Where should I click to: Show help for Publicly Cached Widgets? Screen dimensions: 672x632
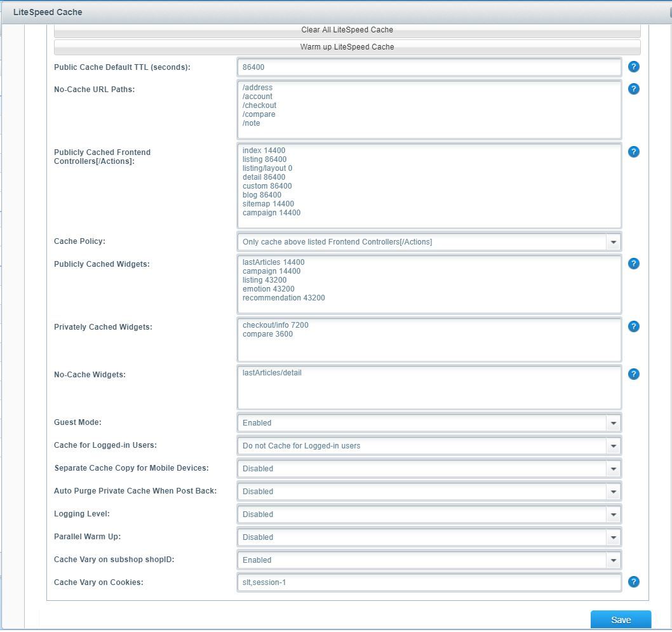point(633,264)
